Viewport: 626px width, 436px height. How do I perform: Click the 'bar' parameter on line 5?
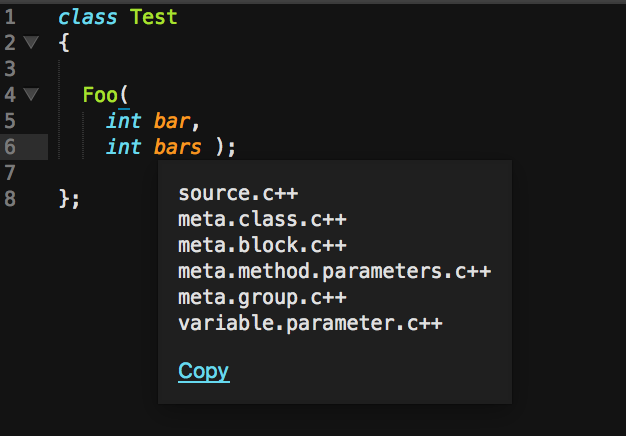point(172,121)
